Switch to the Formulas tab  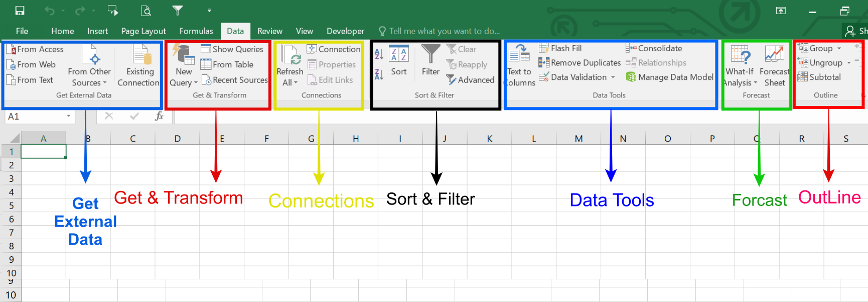point(196,31)
